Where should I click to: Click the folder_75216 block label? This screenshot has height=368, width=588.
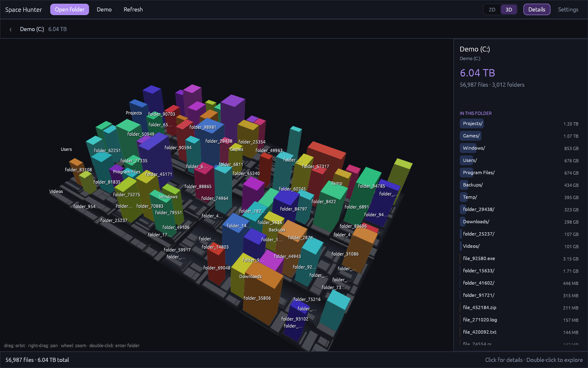click(x=307, y=299)
